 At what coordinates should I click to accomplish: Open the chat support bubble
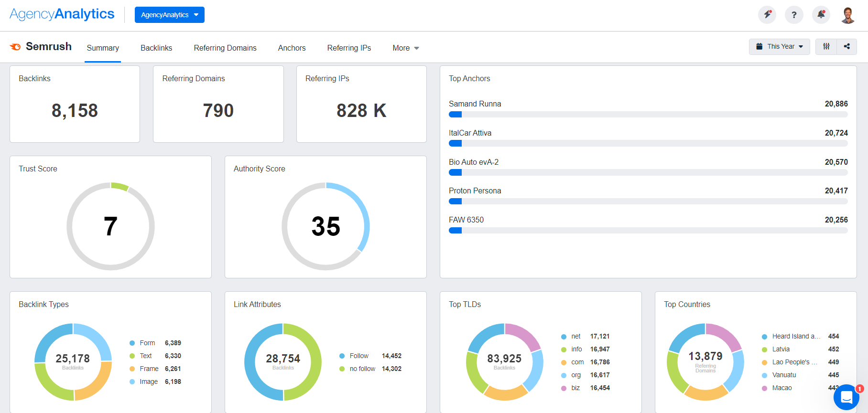(x=846, y=397)
